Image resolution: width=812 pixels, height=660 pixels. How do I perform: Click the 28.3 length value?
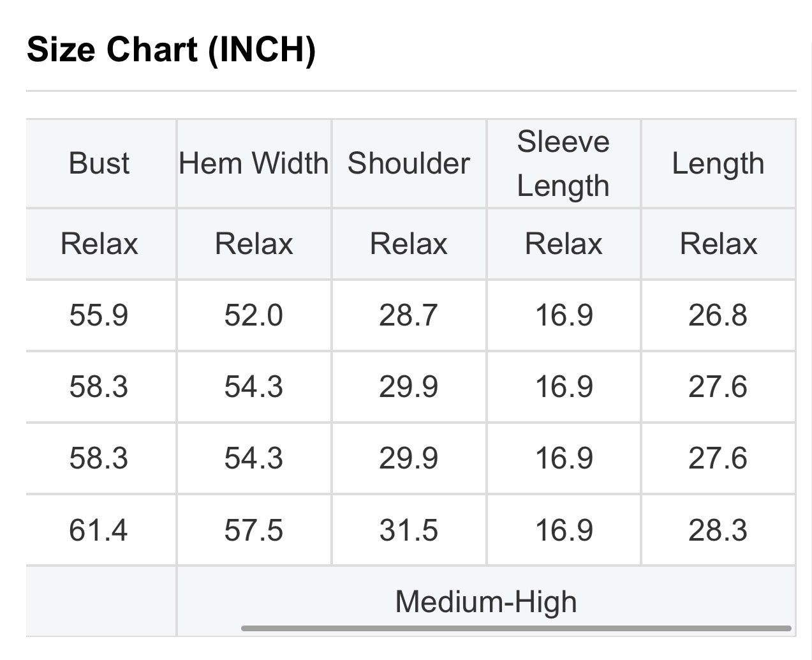point(718,530)
